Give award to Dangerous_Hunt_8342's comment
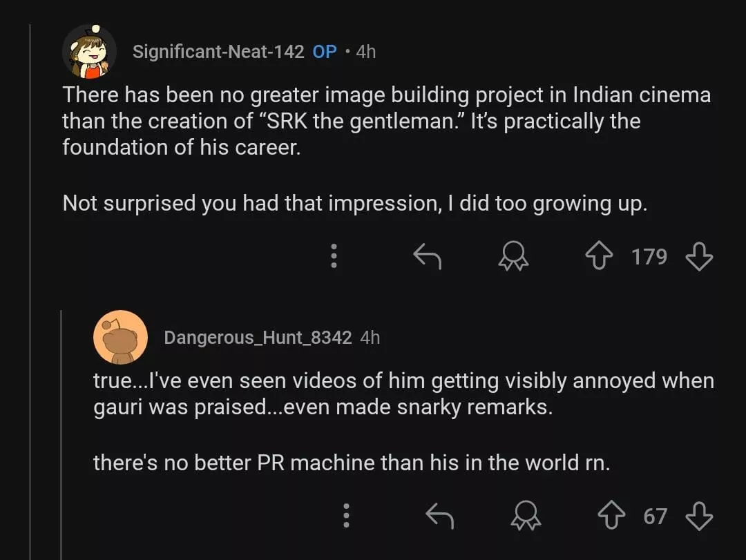This screenshot has height=560, width=746. click(x=526, y=516)
